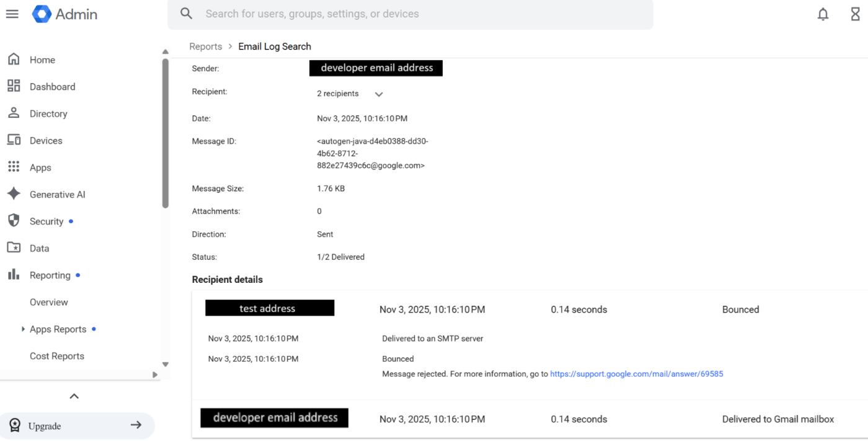Click the Devices icon
Viewport: 868px width, 441px height.
coord(14,140)
